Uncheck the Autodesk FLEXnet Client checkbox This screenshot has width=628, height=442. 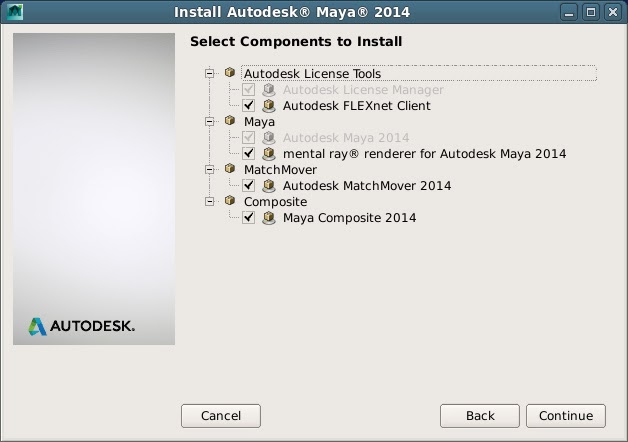click(248, 105)
